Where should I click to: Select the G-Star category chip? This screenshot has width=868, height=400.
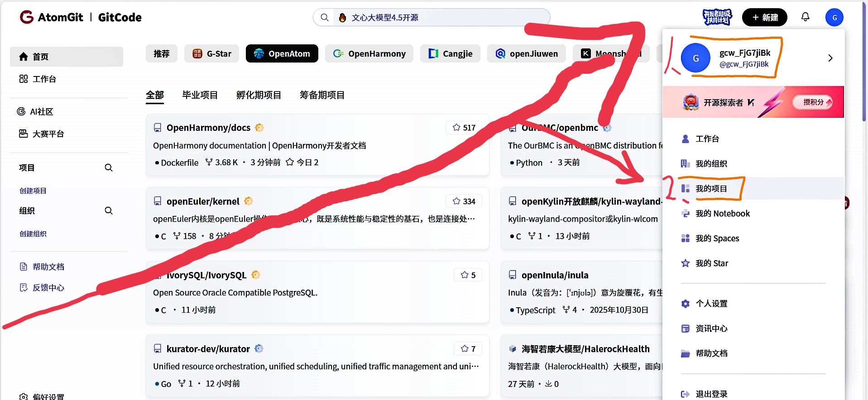click(x=211, y=53)
